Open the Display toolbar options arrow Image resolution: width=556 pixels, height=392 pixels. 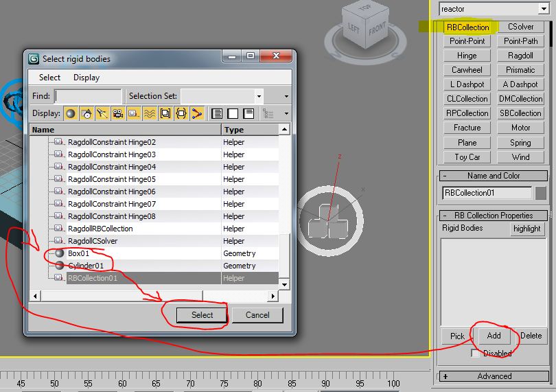[x=286, y=113]
